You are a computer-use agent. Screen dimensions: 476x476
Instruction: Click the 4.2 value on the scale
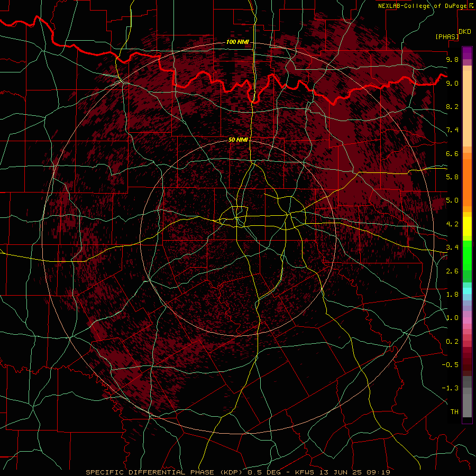[452, 224]
